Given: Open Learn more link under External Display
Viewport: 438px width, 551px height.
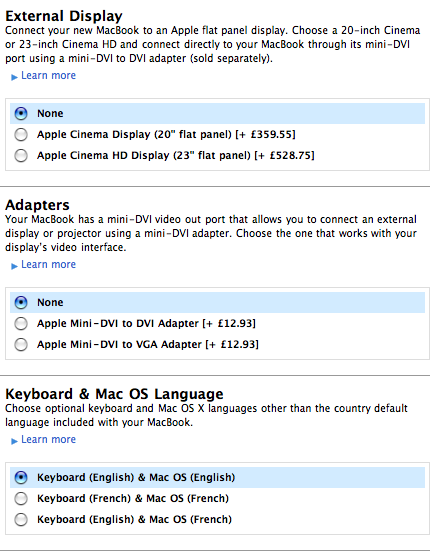Looking at the screenshot, I should (49, 75).
